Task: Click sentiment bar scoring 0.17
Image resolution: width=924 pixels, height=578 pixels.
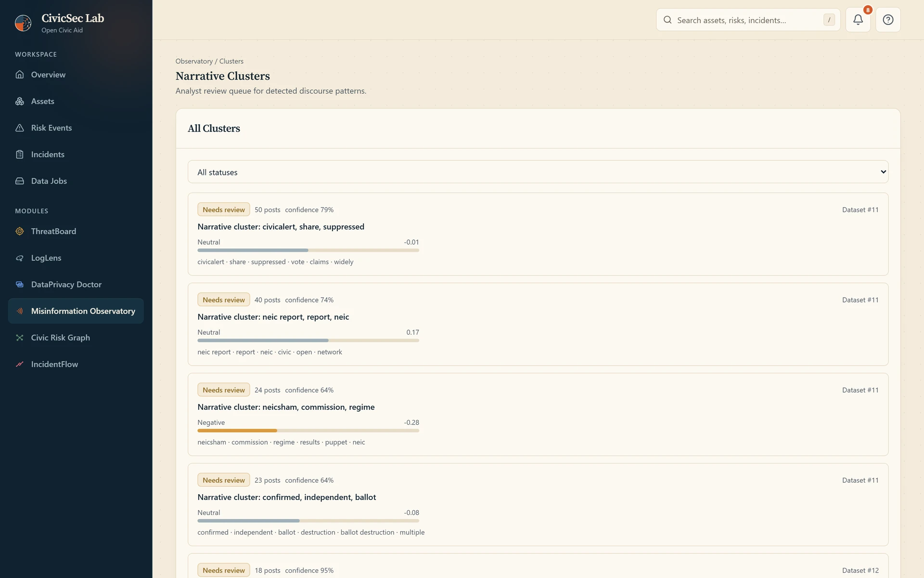Action: (308, 340)
